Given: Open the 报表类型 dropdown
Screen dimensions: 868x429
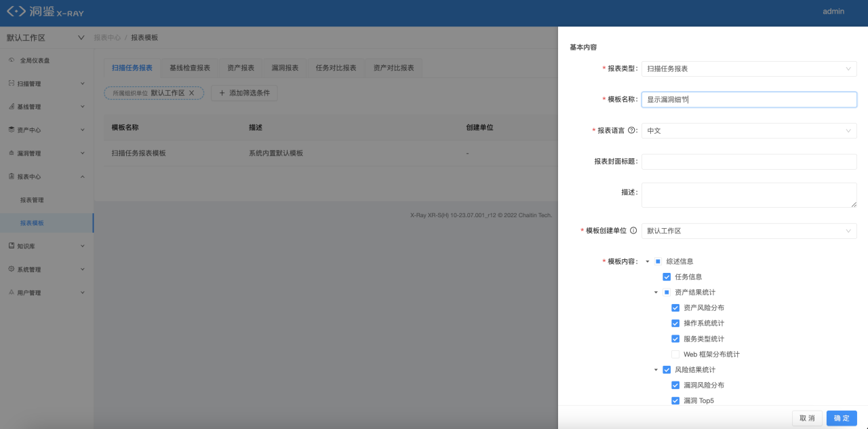Looking at the screenshot, I should click(749, 69).
